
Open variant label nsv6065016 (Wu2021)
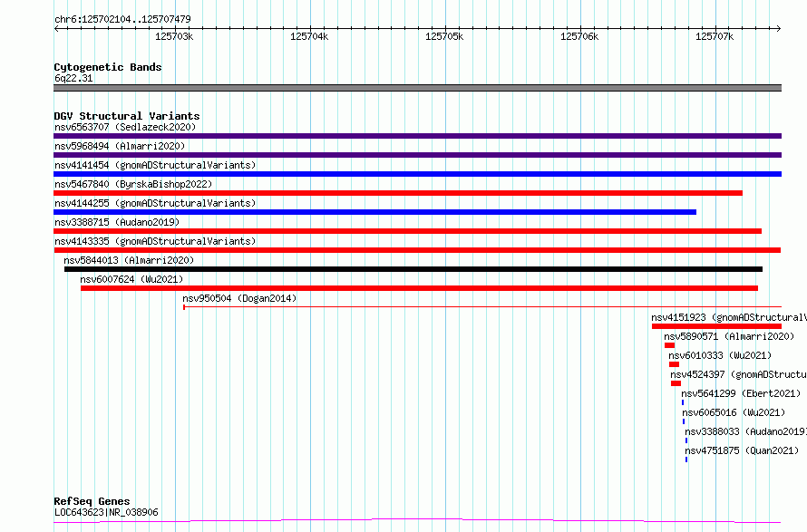pyautogui.click(x=734, y=412)
